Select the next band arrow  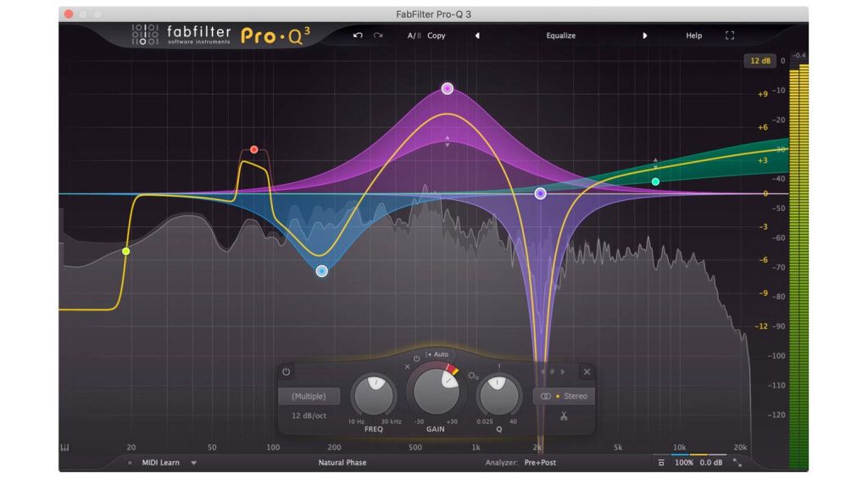[563, 371]
